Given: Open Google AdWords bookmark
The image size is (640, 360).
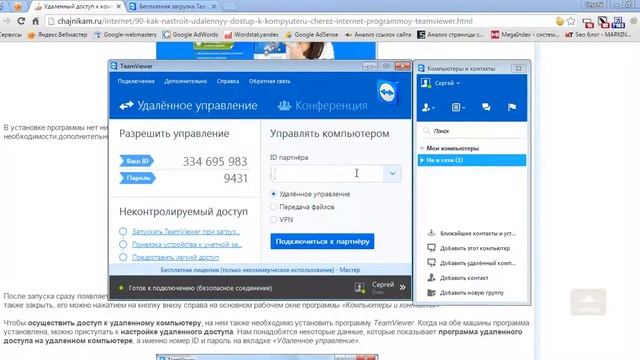Looking at the screenshot, I should point(190,35).
